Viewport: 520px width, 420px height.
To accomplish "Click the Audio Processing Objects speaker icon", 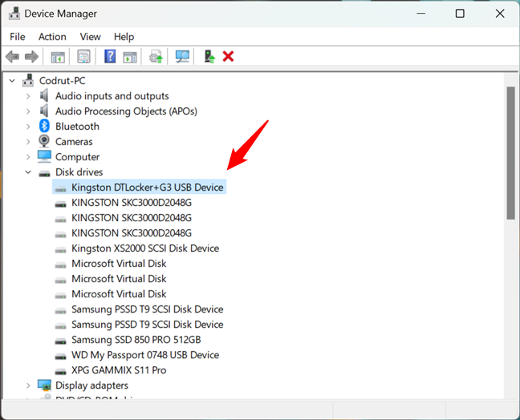I will 44,111.
